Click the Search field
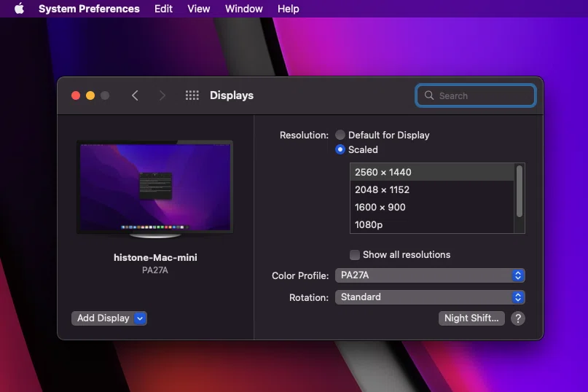 [476, 95]
